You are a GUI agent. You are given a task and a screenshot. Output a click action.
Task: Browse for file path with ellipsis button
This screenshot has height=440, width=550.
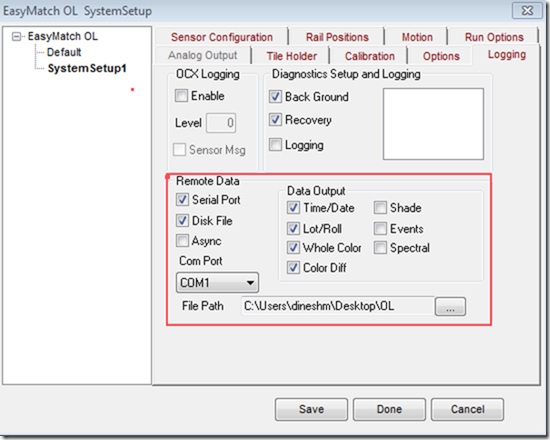450,307
